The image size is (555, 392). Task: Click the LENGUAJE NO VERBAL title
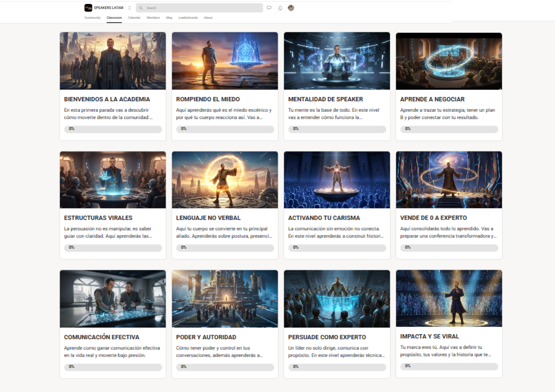pos(208,218)
